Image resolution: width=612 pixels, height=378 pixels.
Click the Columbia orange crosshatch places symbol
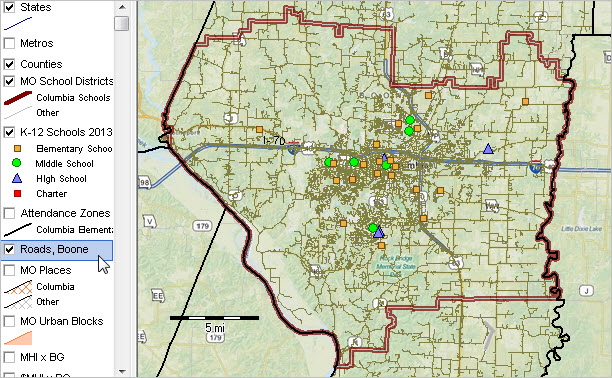tap(18, 287)
